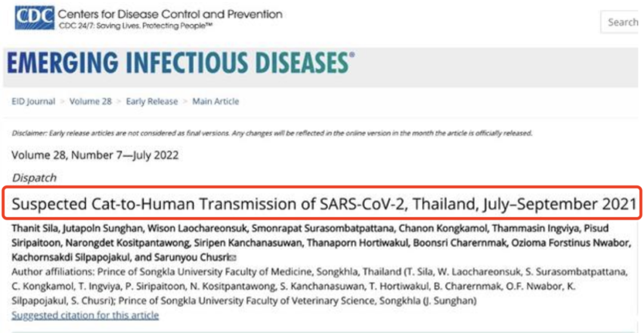Click the CDC 24/7 Saving Lives tagline
The image size is (644, 333).
(136, 26)
